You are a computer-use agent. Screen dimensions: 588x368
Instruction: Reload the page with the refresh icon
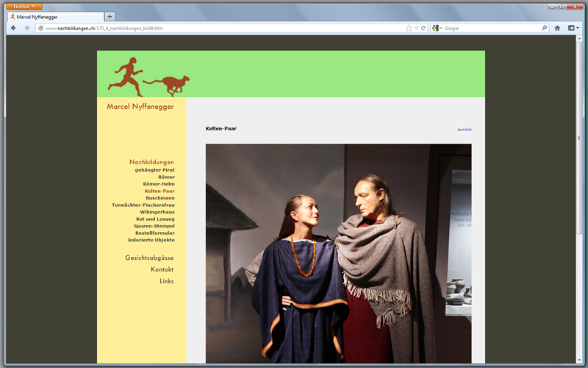pos(423,28)
